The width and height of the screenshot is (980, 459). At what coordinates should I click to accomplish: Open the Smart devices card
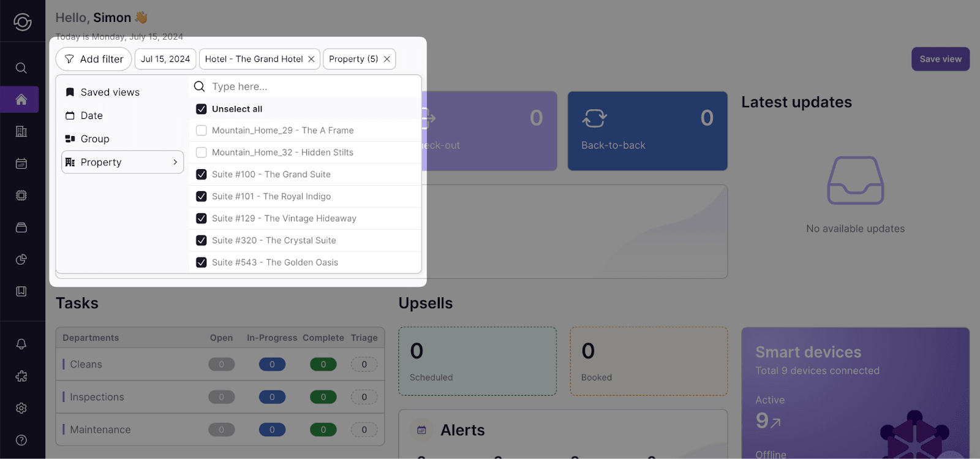[856, 393]
